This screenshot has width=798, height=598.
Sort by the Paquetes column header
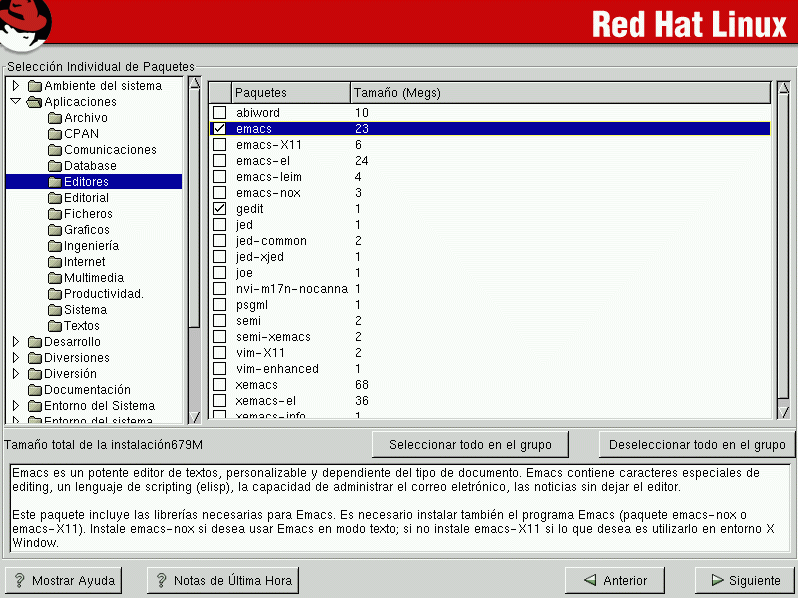[x=290, y=93]
